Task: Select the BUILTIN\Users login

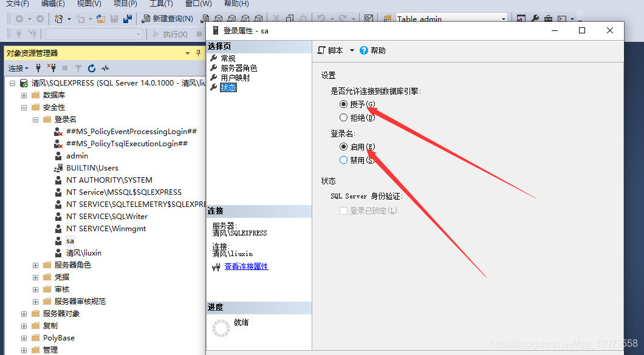Action: click(92, 168)
